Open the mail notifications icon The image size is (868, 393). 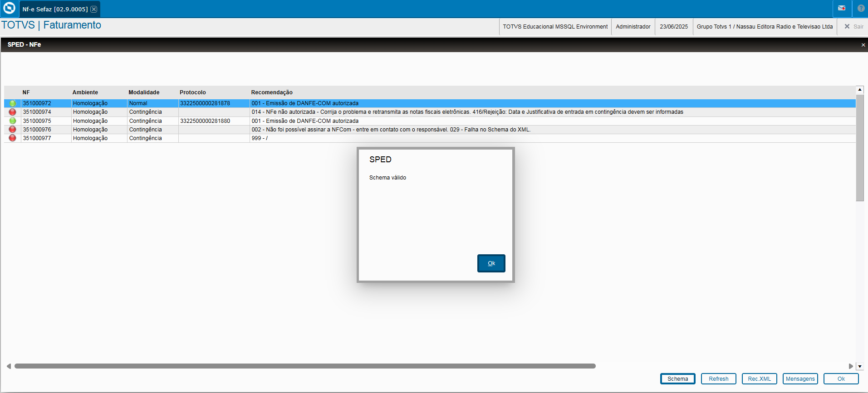click(842, 8)
